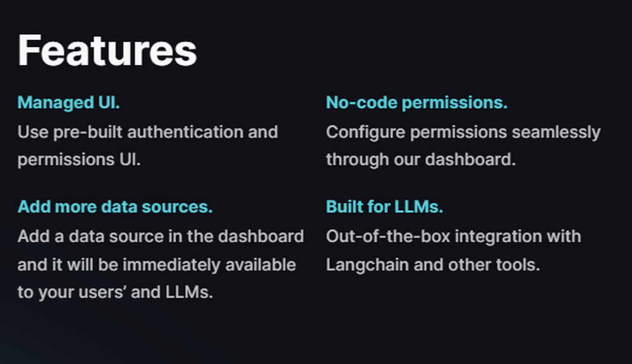Click the word 'LLMs' in data sources description

[189, 292]
